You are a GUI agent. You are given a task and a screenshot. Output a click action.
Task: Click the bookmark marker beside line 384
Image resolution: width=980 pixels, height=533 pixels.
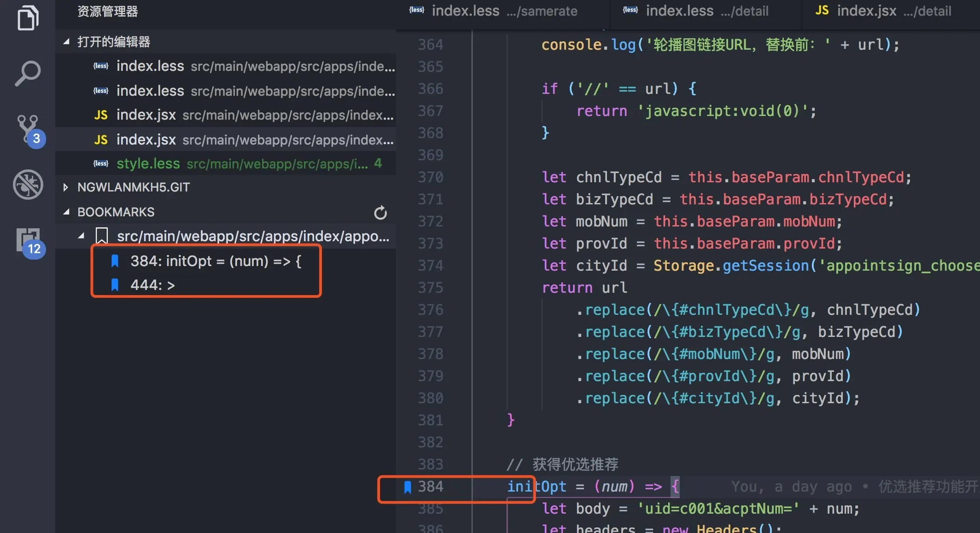pos(407,487)
